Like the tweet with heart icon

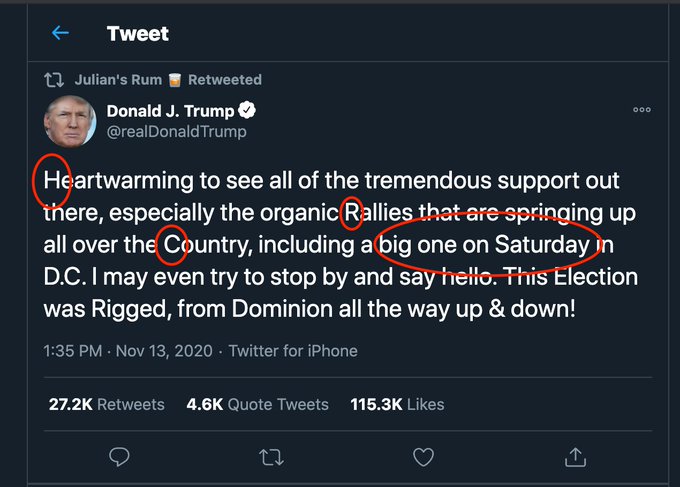pyautogui.click(x=423, y=457)
